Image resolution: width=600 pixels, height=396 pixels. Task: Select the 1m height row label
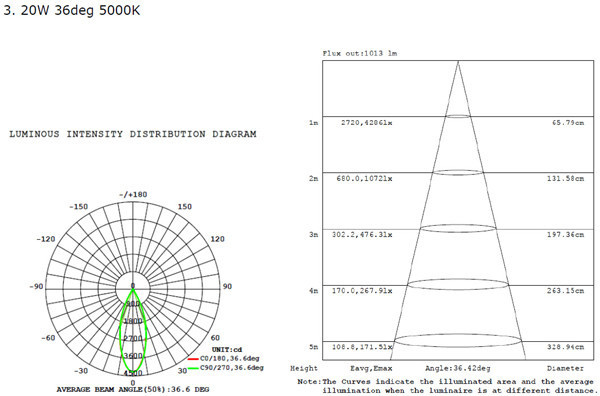click(313, 123)
